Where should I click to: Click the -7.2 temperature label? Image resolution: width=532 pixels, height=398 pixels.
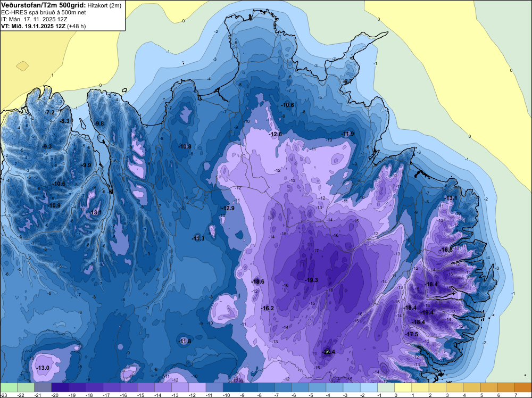(x=49, y=112)
